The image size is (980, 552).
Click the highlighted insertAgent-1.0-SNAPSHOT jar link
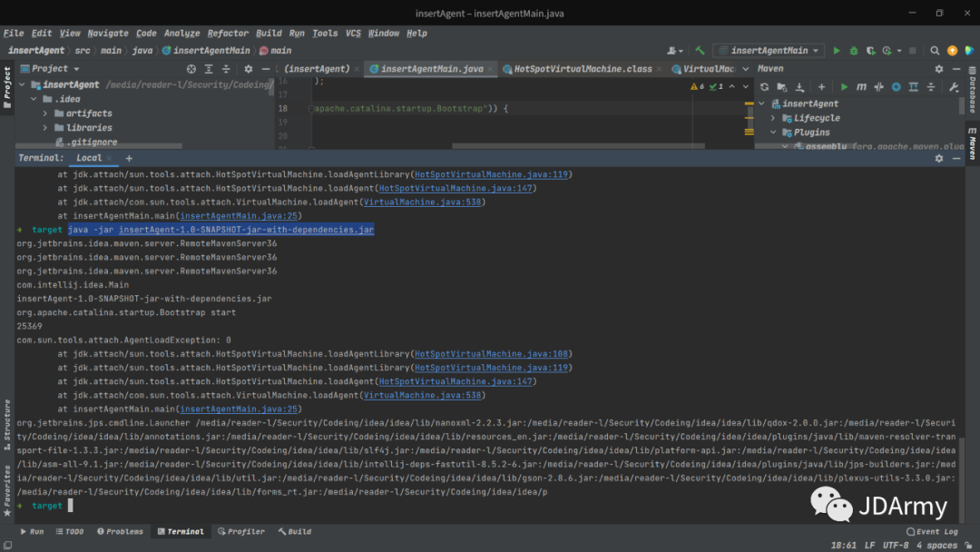[x=246, y=230]
